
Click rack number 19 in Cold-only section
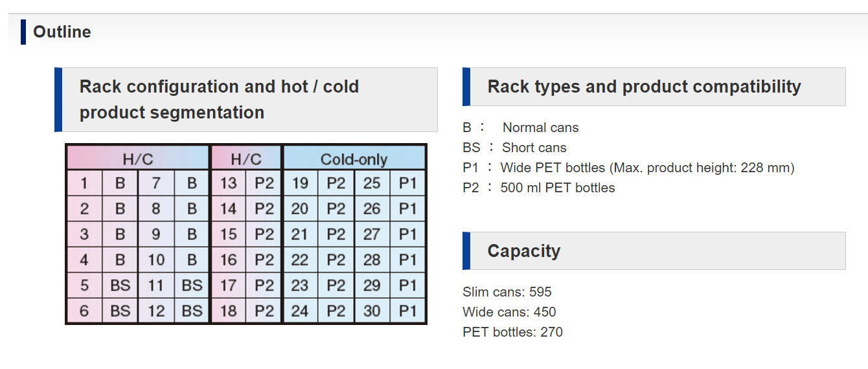tap(300, 183)
